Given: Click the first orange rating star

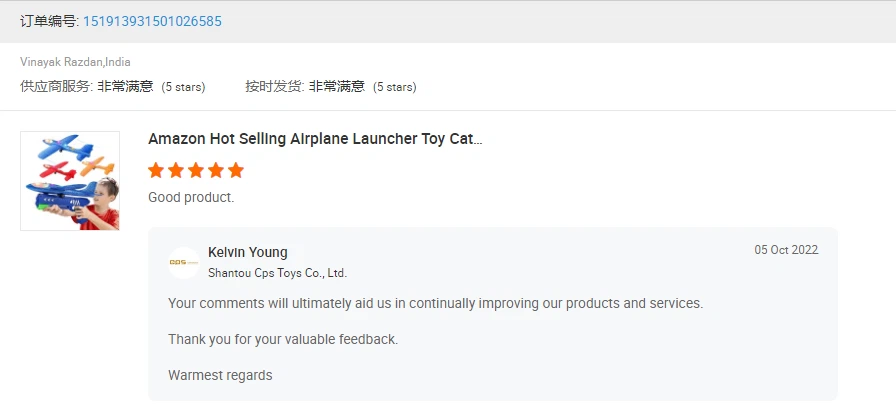Looking at the screenshot, I should pyautogui.click(x=156, y=170).
